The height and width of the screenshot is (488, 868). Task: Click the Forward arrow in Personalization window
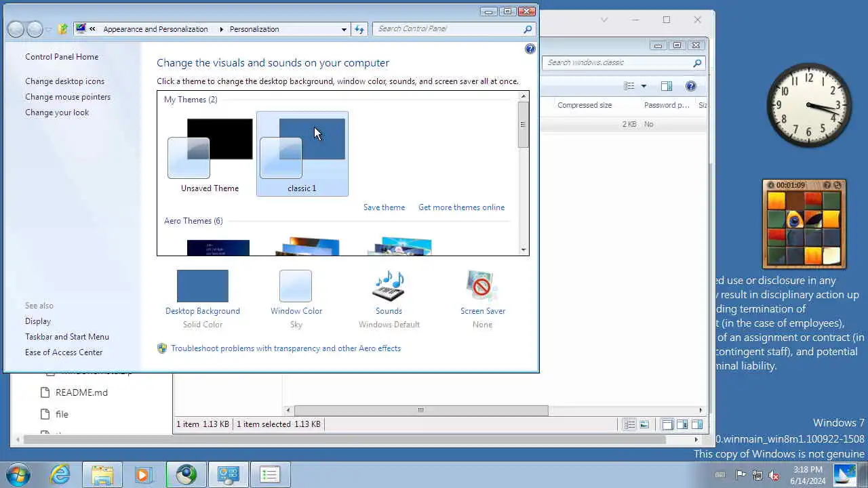[x=34, y=29]
